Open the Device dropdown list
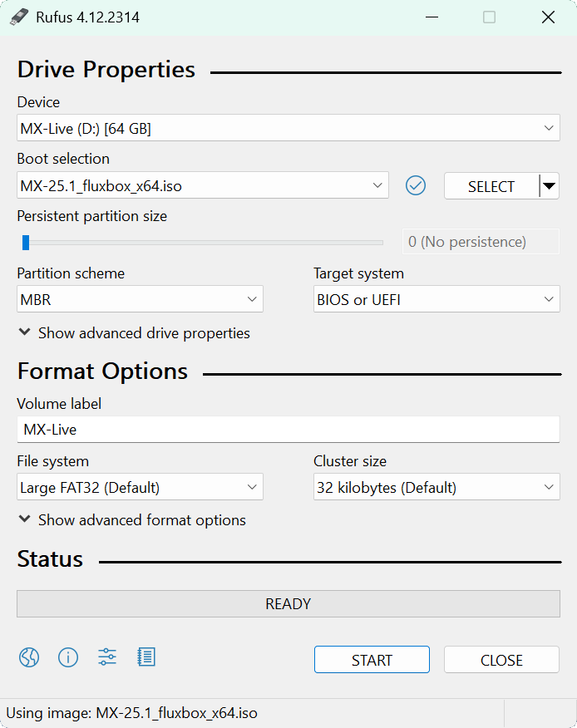The width and height of the screenshot is (577, 728). [x=288, y=128]
